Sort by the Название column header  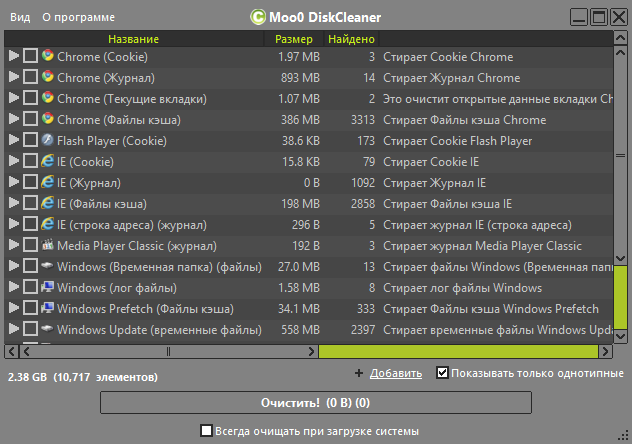[134, 39]
